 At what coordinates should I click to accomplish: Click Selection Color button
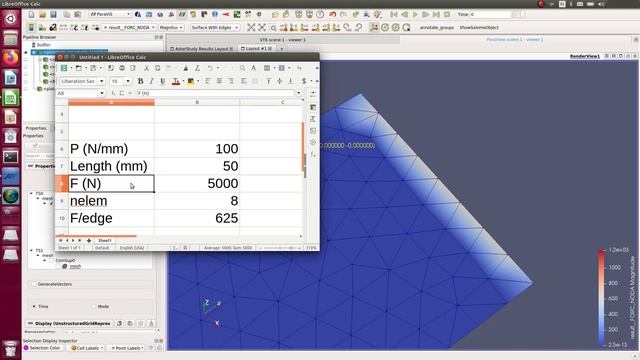42,348
